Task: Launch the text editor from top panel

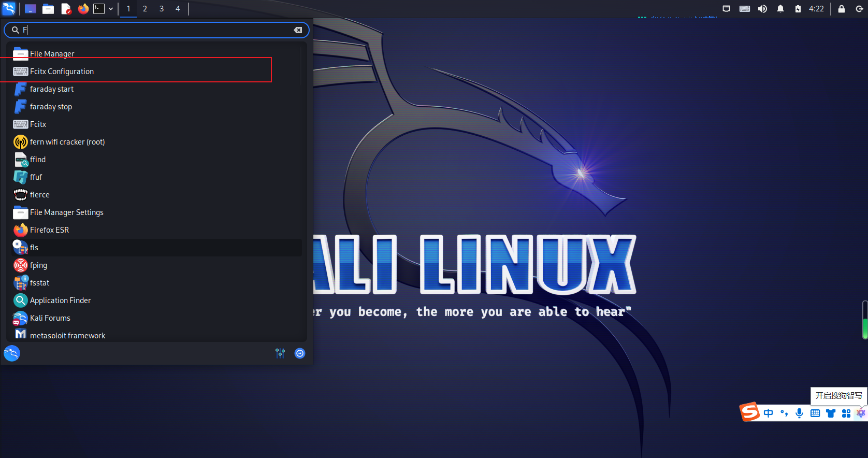Action: [x=66, y=9]
